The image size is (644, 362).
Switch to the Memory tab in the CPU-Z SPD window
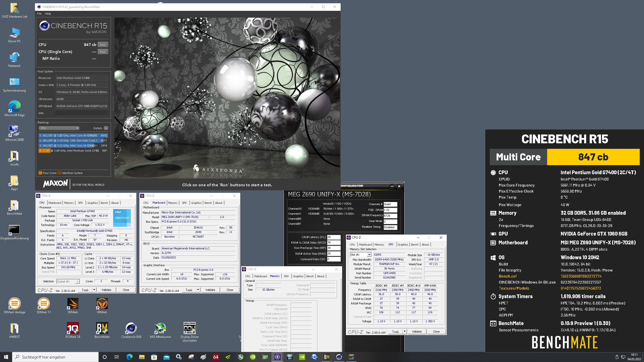[379, 245]
